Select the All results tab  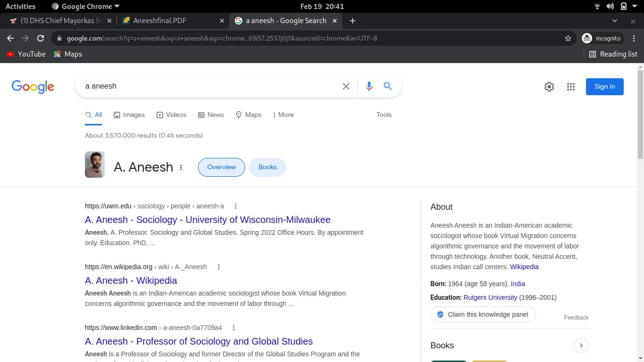click(93, 115)
